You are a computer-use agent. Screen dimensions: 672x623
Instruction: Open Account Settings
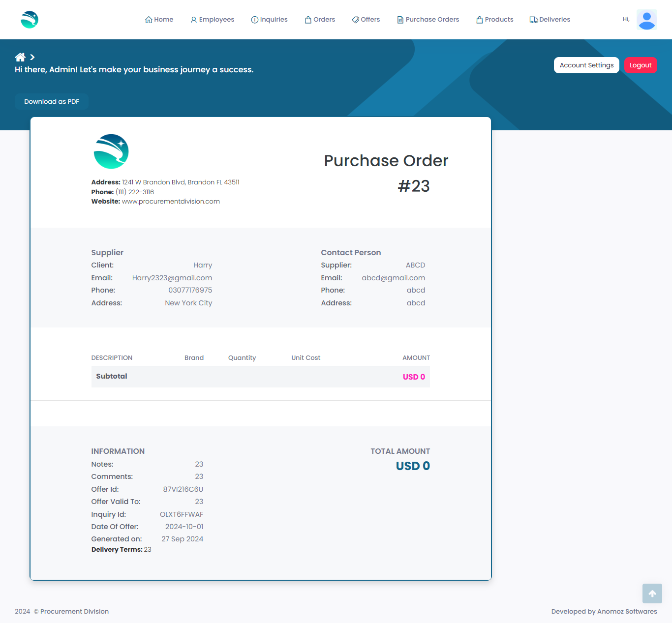coord(586,65)
